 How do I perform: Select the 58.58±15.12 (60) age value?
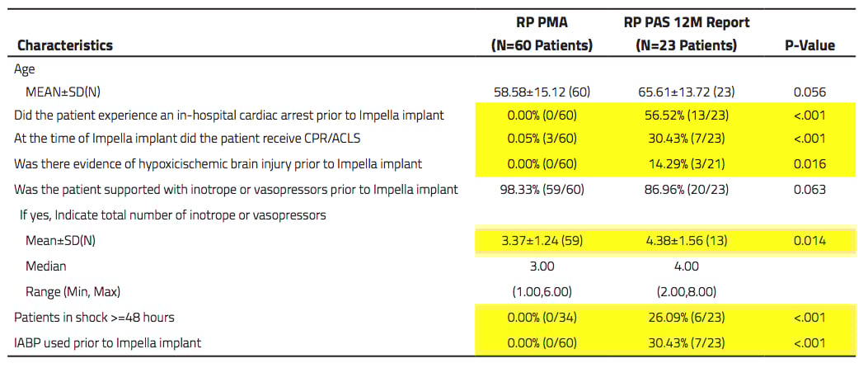coord(541,92)
